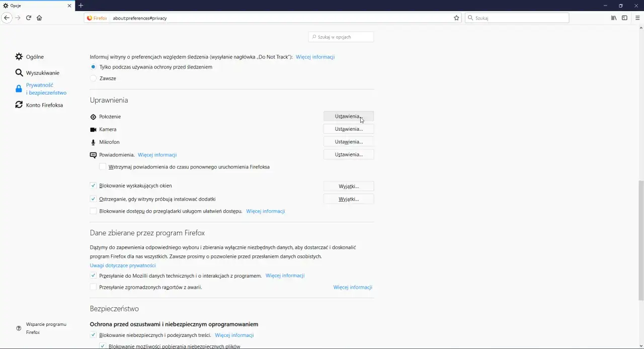Select the Zawsze radio button
The height and width of the screenshot is (349, 644).
click(93, 78)
